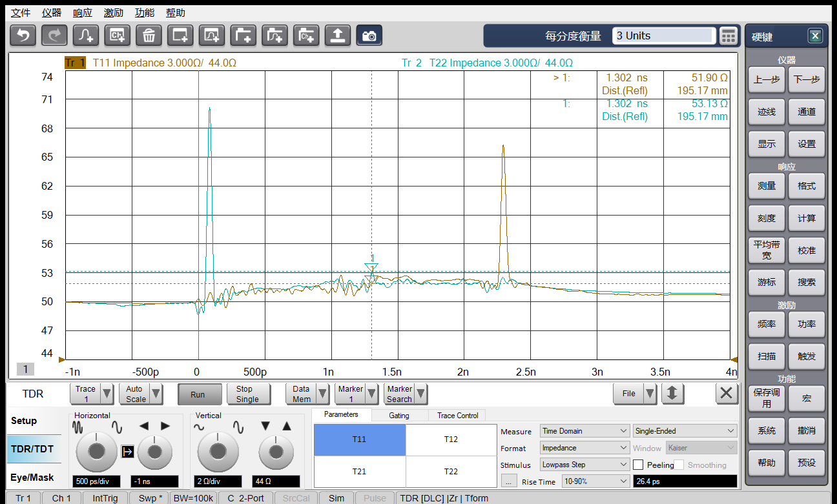Click the window with trace plus icon

(212, 35)
